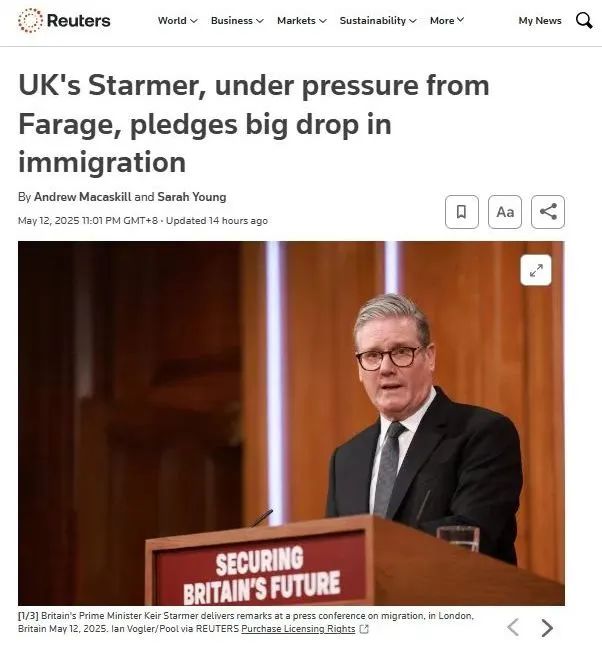Screen dimensions: 602x646
Task: Click the Keir Starmer press photo
Action: click(x=291, y=423)
